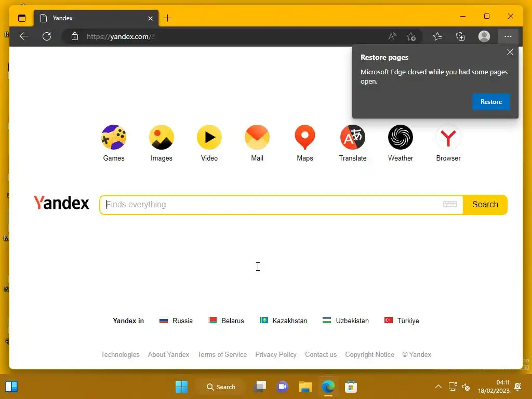Screen dimensions: 532x399
Task: Activate Read aloud icon in address bar
Action: pyautogui.click(x=392, y=36)
